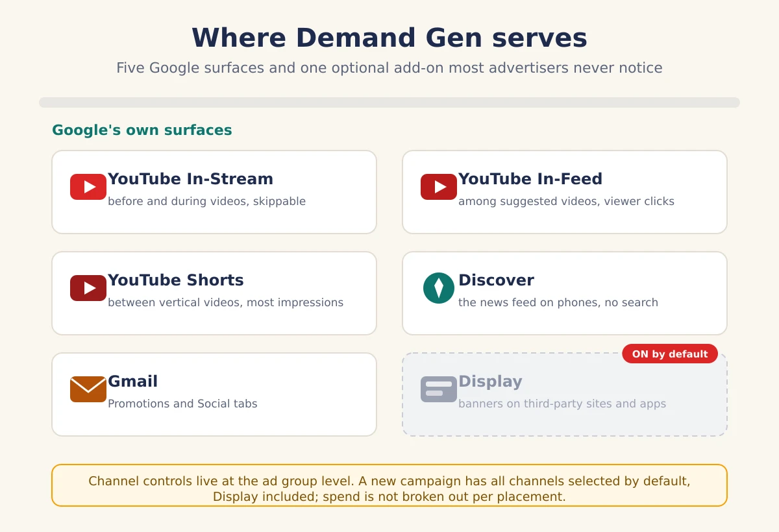
Task: Click the gray horizontal bar under subtitle
Action: (x=389, y=103)
